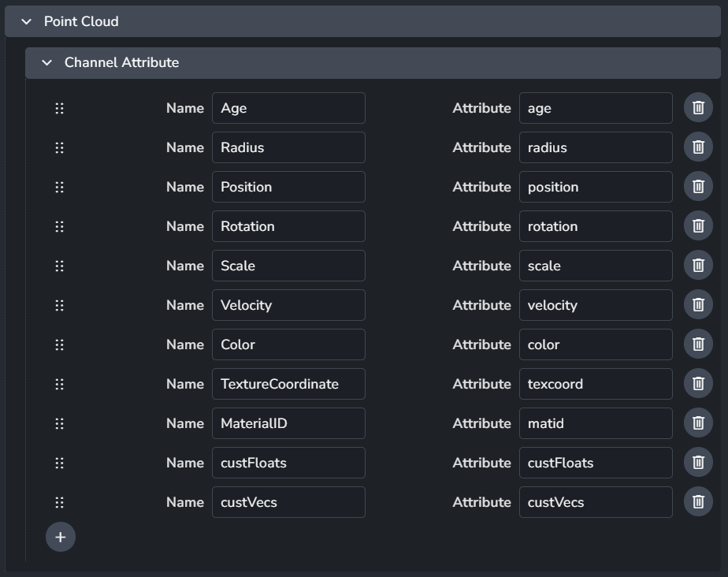Focus the Name field showing Velocity
The image size is (728, 577).
[288, 305]
